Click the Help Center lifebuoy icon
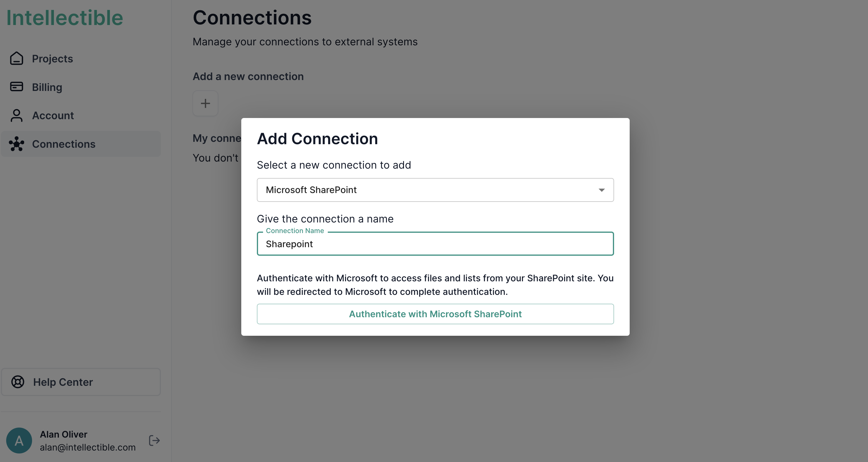 click(18, 382)
